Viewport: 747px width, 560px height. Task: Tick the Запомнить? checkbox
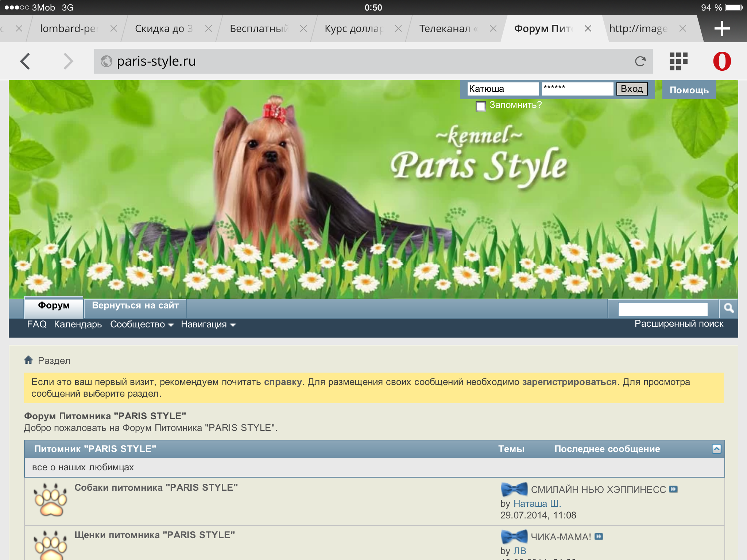click(x=481, y=106)
